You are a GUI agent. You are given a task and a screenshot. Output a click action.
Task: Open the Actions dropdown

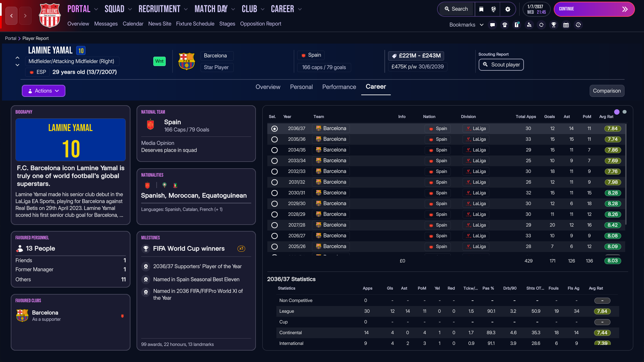44,91
